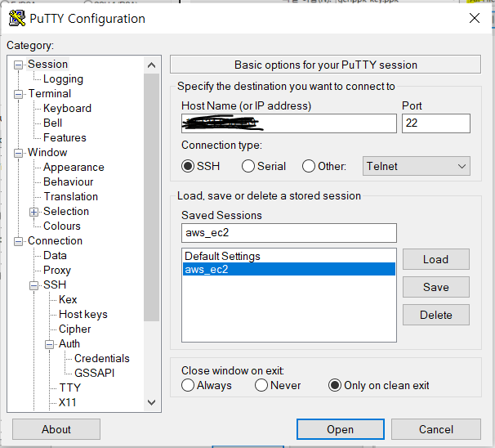The image size is (495, 448).
Task: Collapse the Terminal tree node
Action: [x=18, y=94]
